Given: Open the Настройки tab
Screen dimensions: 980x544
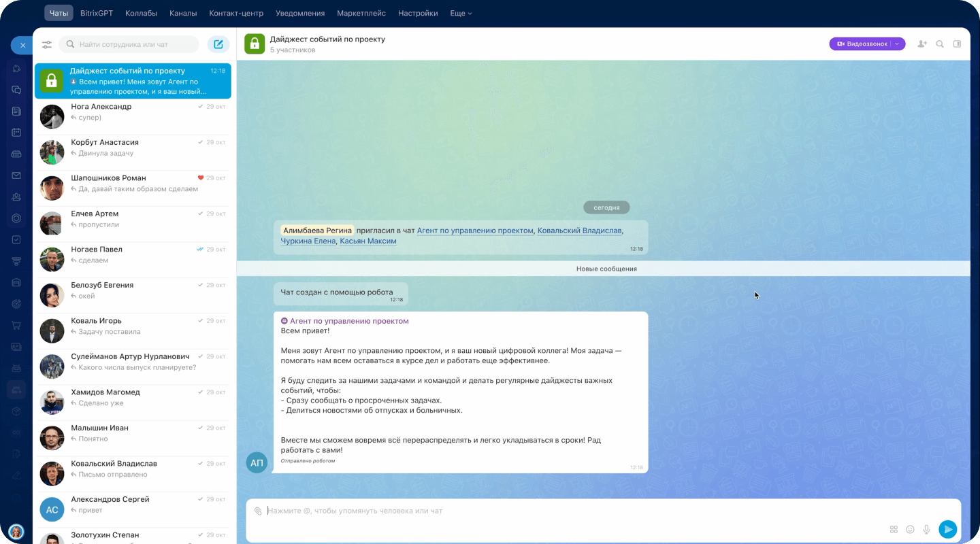Looking at the screenshot, I should coord(418,13).
